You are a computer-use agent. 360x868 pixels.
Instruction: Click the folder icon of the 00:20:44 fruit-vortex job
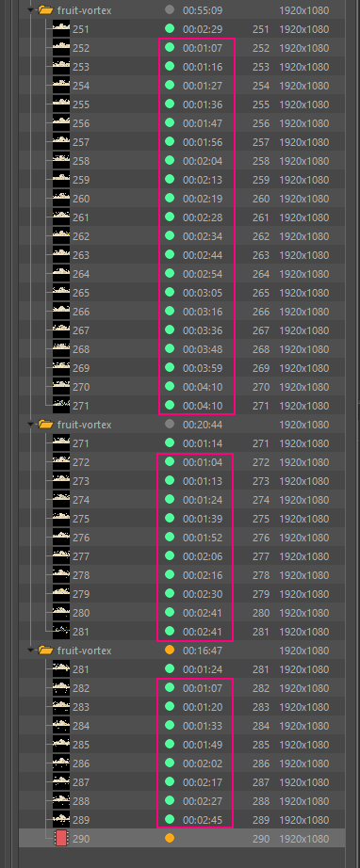coord(45,424)
